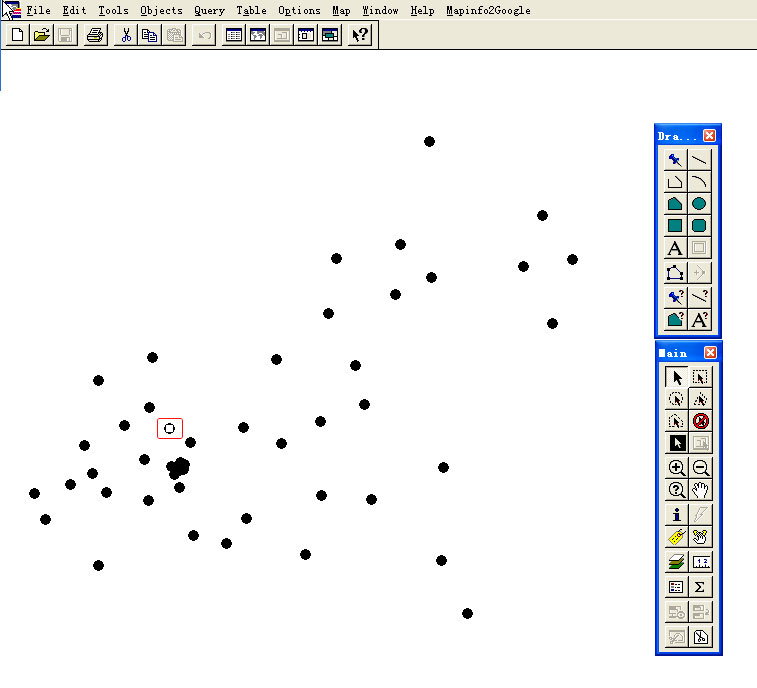Activate the context Help pointer tool
This screenshot has height=688, width=757.
(x=360, y=35)
